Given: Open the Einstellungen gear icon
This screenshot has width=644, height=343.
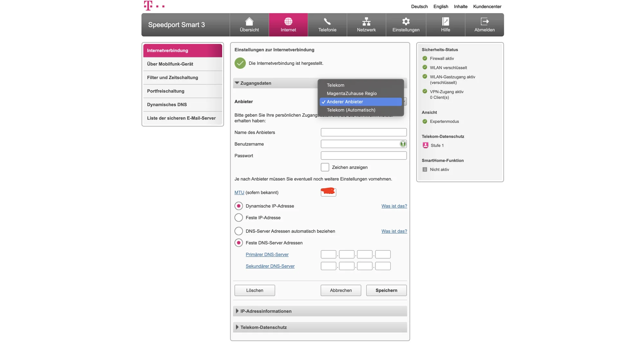Looking at the screenshot, I should pyautogui.click(x=406, y=21).
